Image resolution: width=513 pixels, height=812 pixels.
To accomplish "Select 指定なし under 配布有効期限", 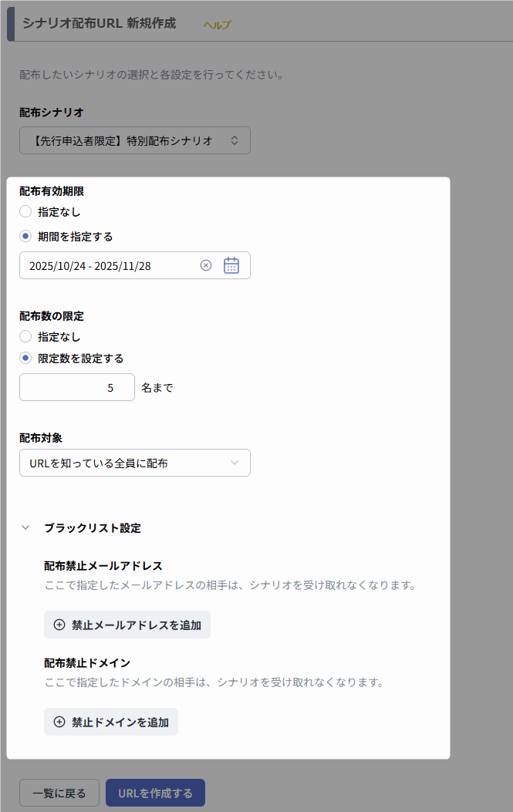I will 25,211.
